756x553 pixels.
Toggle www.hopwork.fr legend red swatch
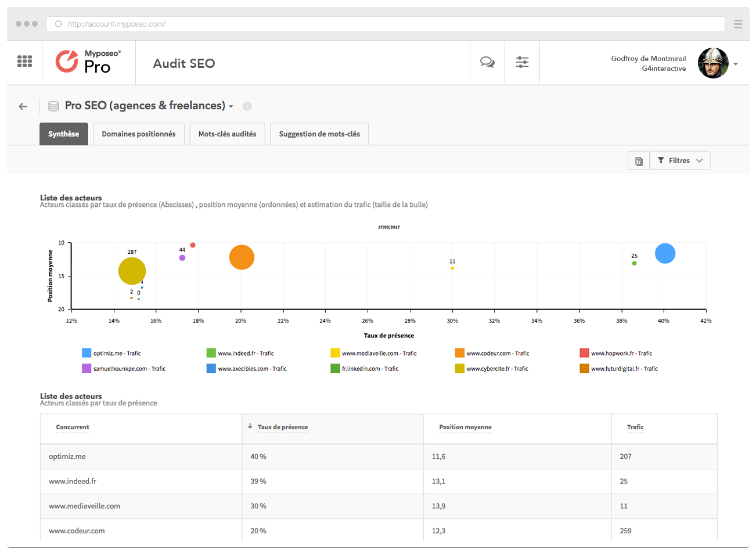[x=584, y=353]
